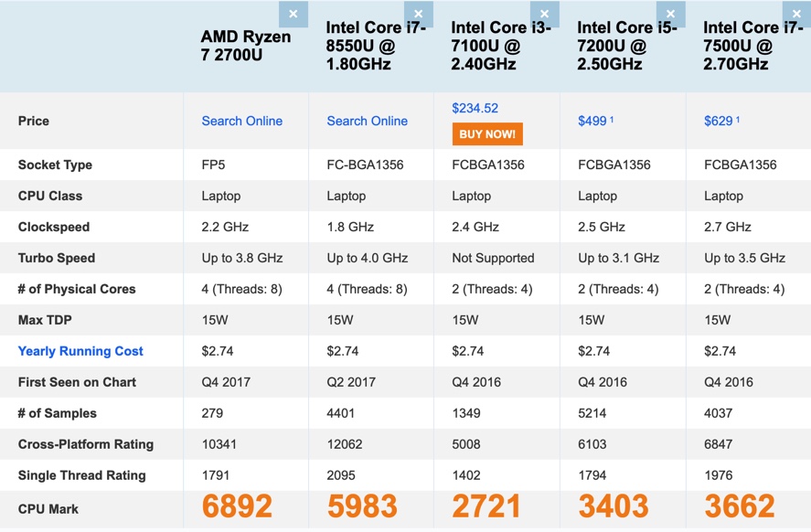The height and width of the screenshot is (532, 811).
Task: Remove Intel Core i5-7200U column
Action: 670,15
